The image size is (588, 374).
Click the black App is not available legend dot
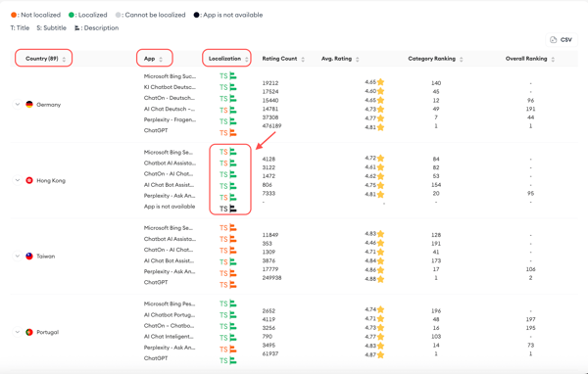click(196, 15)
